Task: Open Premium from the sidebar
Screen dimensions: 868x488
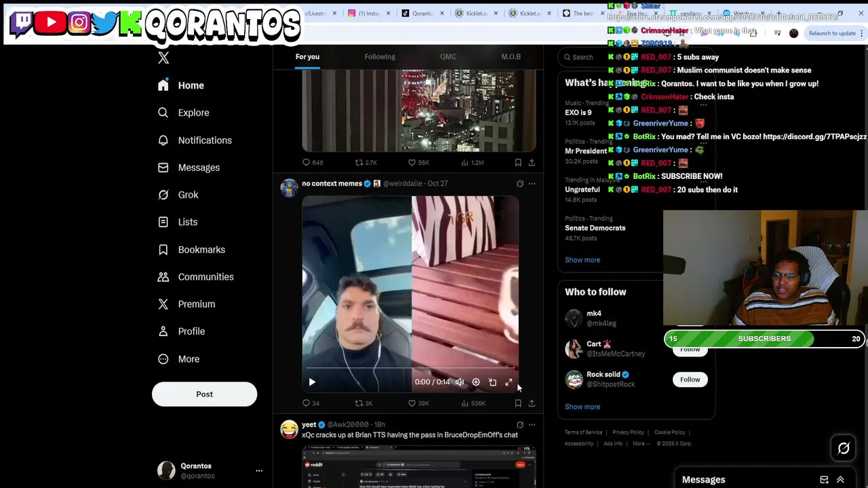Action: (x=186, y=304)
